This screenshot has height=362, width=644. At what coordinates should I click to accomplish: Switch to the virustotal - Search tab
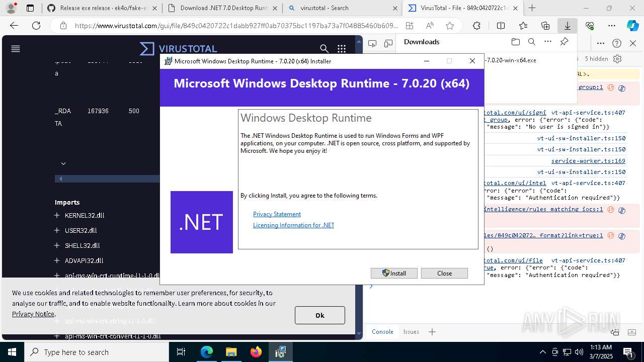click(x=342, y=8)
